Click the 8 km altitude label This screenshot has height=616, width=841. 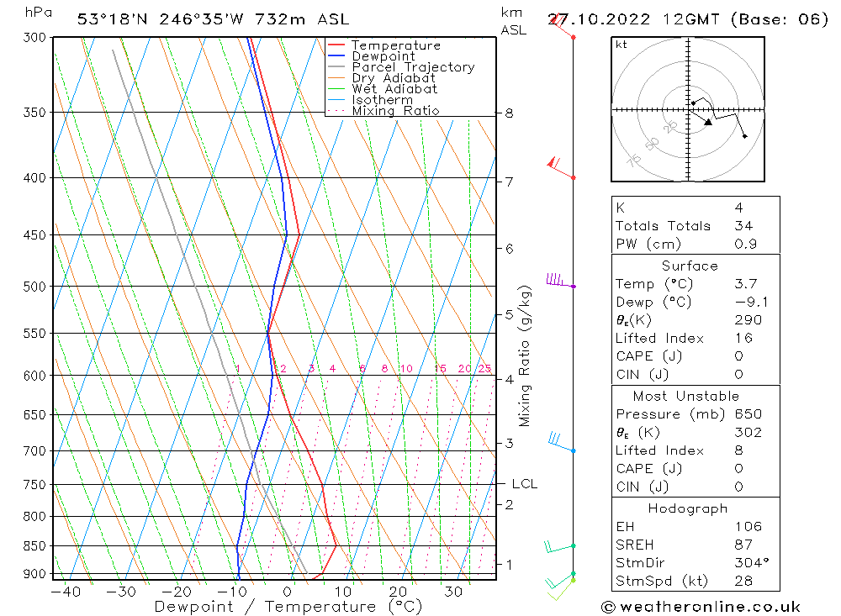[x=509, y=113]
